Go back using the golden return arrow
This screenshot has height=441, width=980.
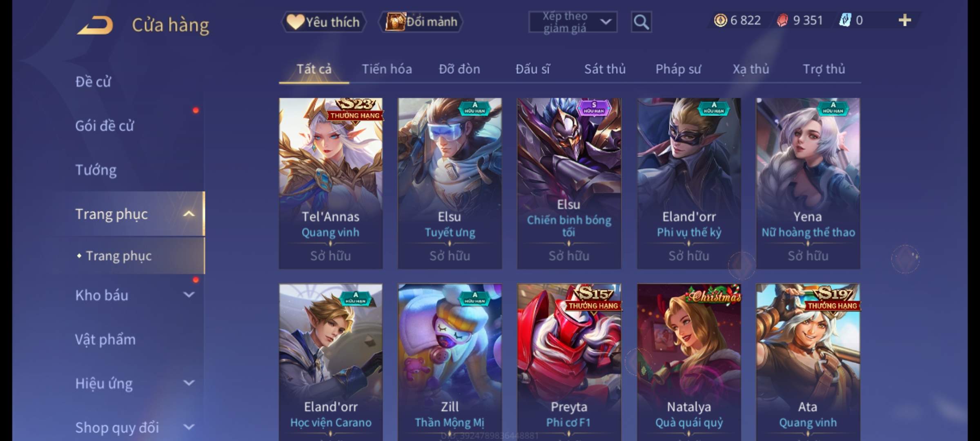[96, 25]
